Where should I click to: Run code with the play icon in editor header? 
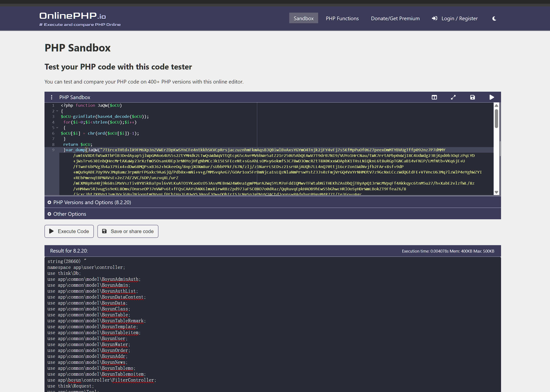(x=492, y=97)
